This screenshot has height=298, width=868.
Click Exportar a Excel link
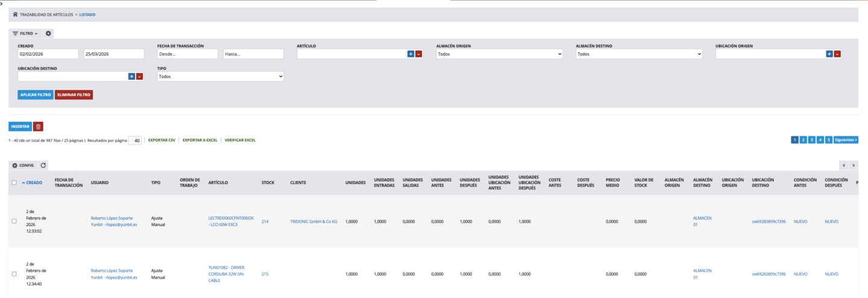point(200,140)
